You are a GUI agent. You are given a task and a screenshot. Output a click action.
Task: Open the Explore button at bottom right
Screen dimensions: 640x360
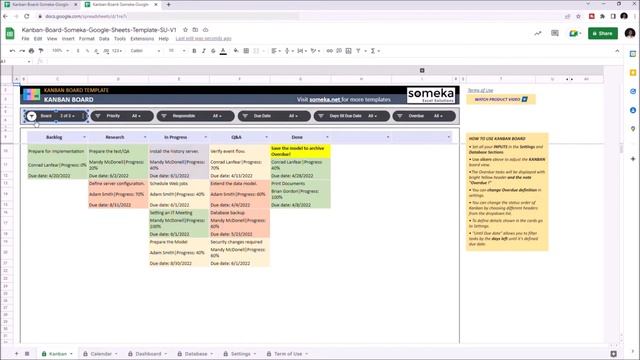613,354
